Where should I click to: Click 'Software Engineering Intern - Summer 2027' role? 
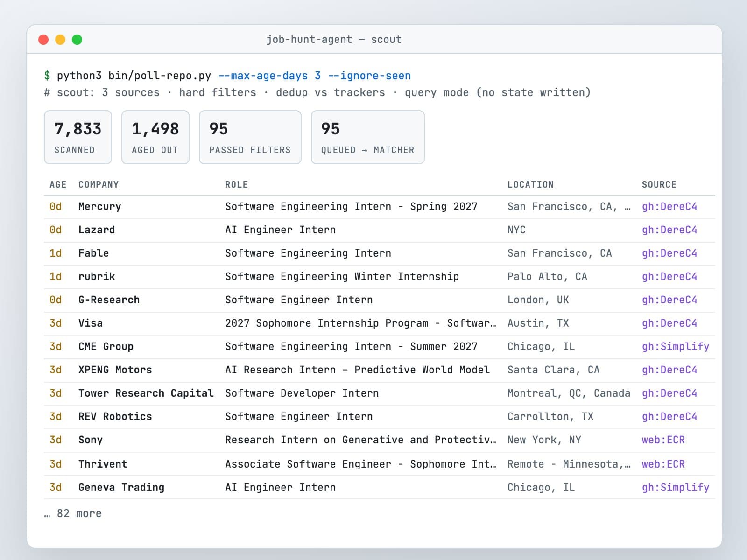click(x=351, y=347)
